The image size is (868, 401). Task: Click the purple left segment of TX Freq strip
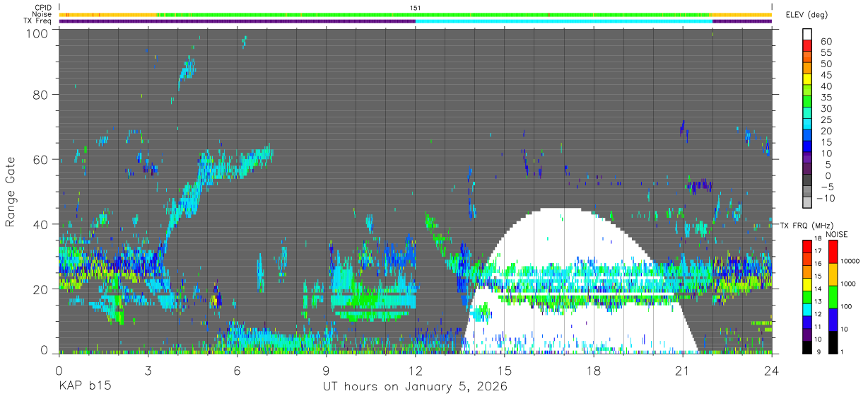(x=237, y=21)
